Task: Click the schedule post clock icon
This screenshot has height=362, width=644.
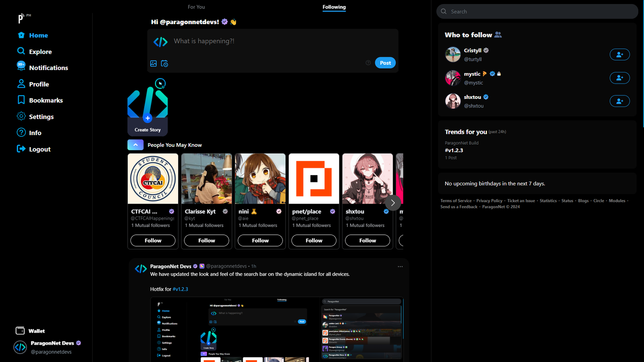Action: [x=165, y=64]
